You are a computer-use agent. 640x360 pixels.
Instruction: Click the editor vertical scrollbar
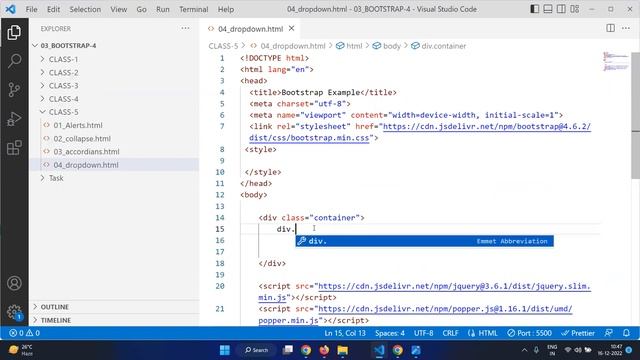tap(636, 116)
